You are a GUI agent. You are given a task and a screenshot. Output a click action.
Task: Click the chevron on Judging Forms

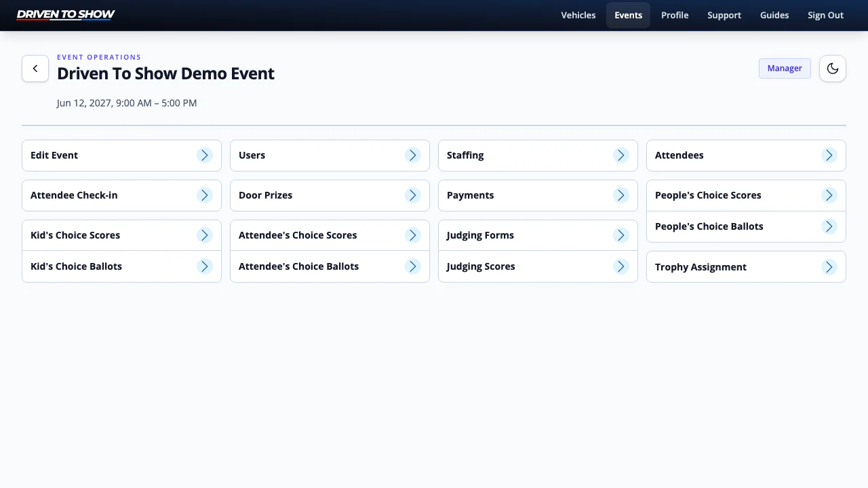tap(621, 235)
